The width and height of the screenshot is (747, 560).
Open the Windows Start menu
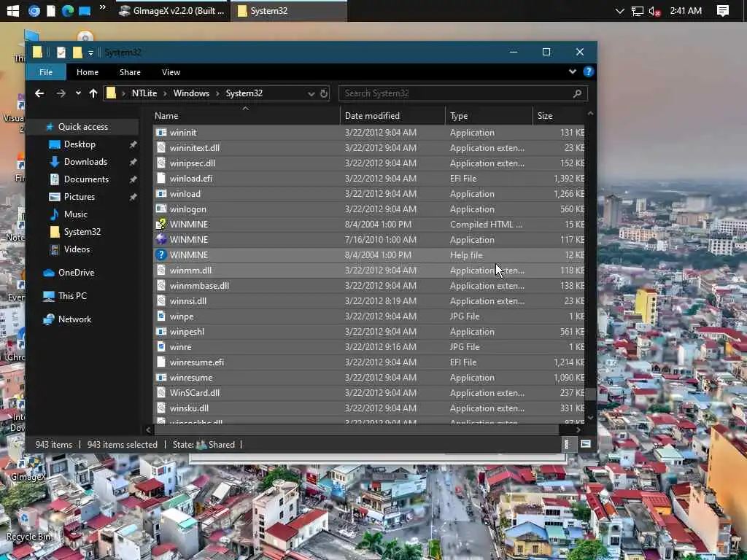[x=13, y=10]
